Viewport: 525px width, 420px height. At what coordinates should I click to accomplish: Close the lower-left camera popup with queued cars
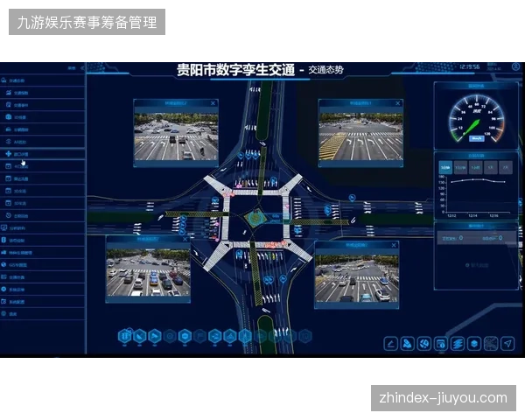pos(185,240)
